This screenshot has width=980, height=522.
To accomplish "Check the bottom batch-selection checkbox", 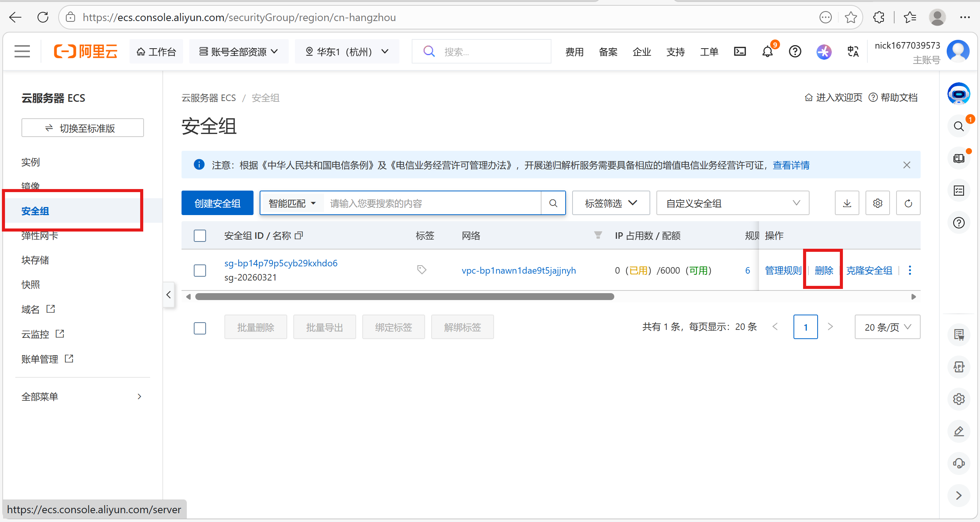I will [x=200, y=328].
